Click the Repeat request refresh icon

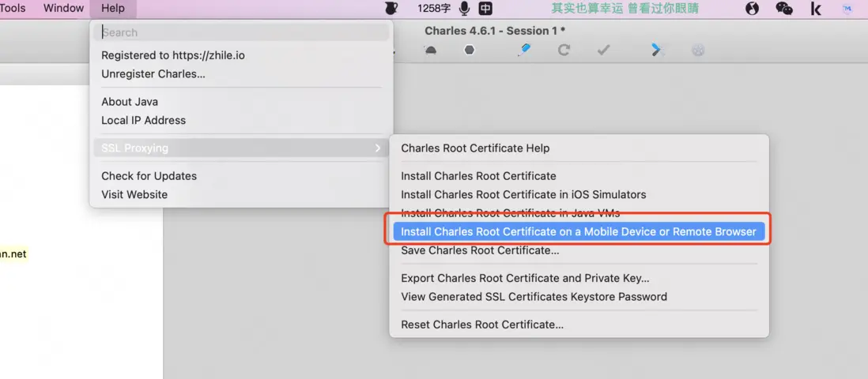pos(564,51)
